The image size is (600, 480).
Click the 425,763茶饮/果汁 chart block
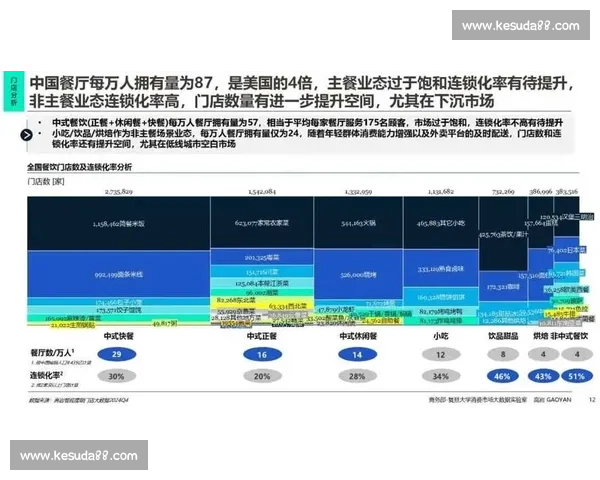coord(503,234)
